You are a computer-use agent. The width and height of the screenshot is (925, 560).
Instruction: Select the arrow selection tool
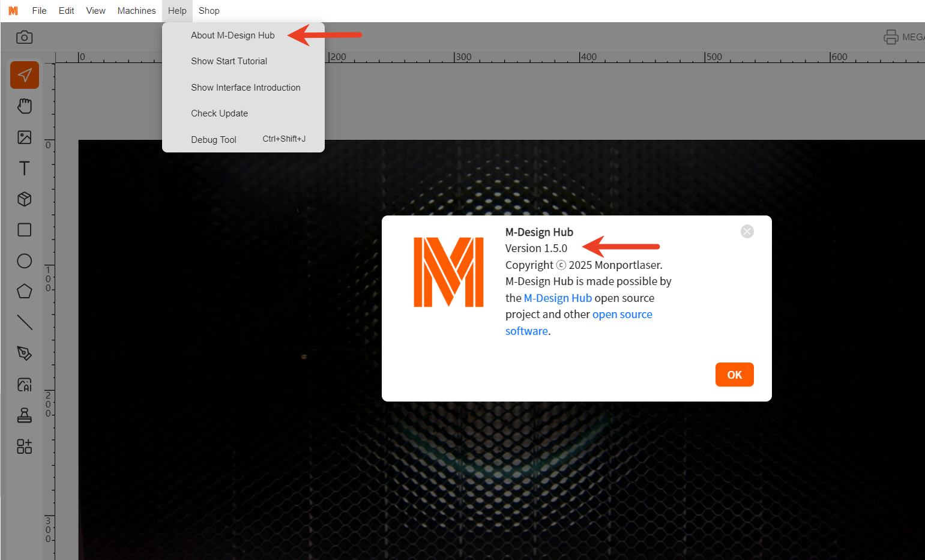tap(25, 75)
